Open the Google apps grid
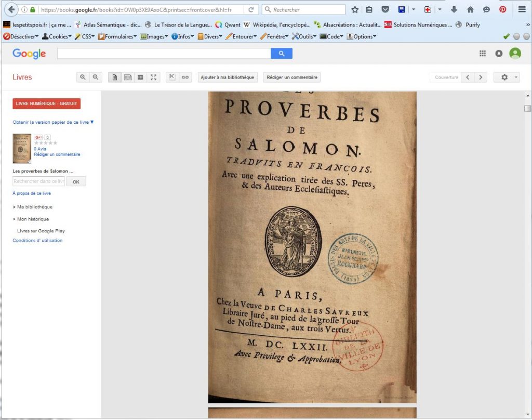The width and height of the screenshot is (532, 420). (x=483, y=53)
